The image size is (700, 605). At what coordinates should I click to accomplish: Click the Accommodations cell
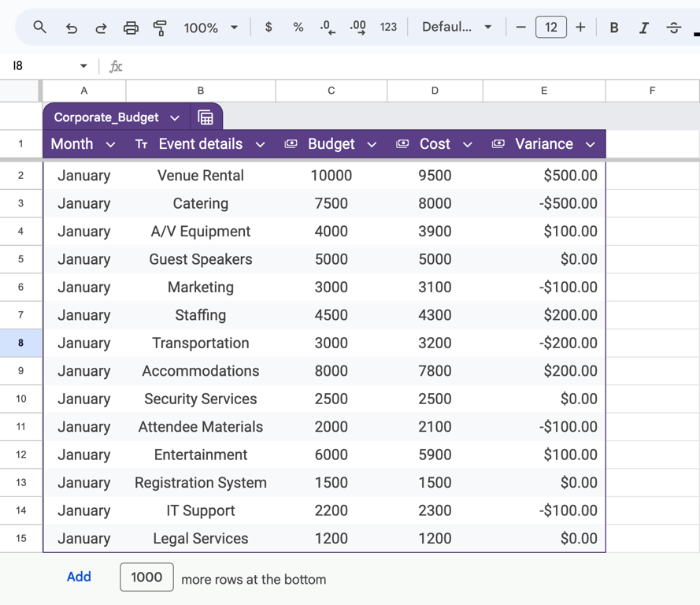tap(201, 371)
